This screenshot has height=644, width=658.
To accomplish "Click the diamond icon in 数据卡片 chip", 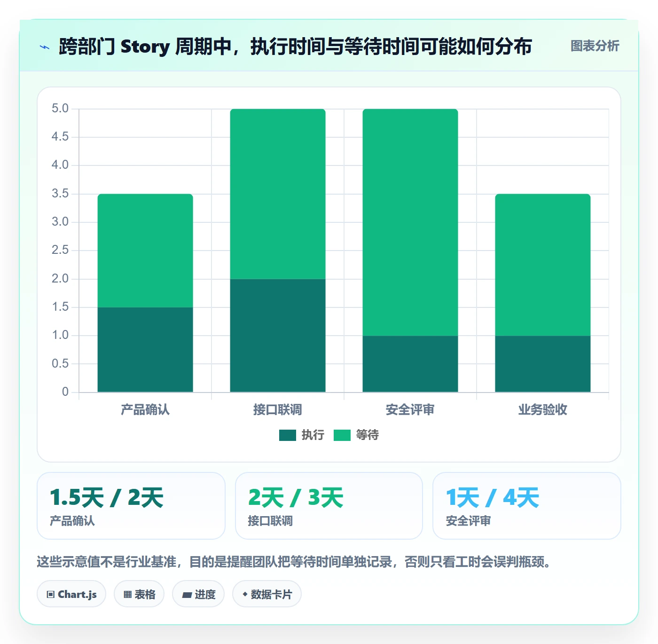I will (x=245, y=595).
